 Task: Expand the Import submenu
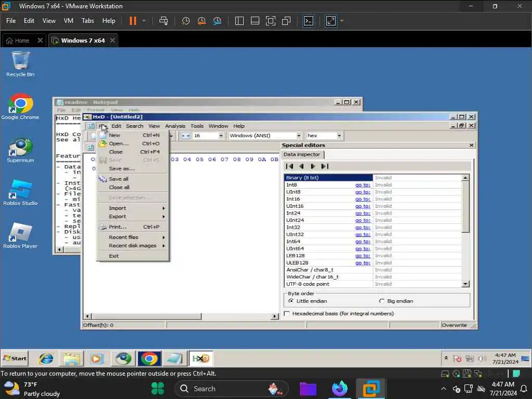coord(133,208)
